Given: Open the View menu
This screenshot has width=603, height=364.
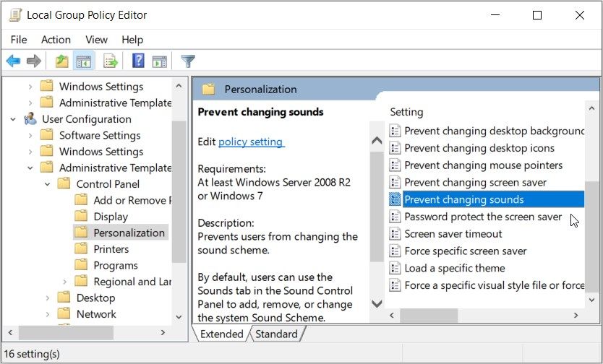Looking at the screenshot, I should 96,40.
